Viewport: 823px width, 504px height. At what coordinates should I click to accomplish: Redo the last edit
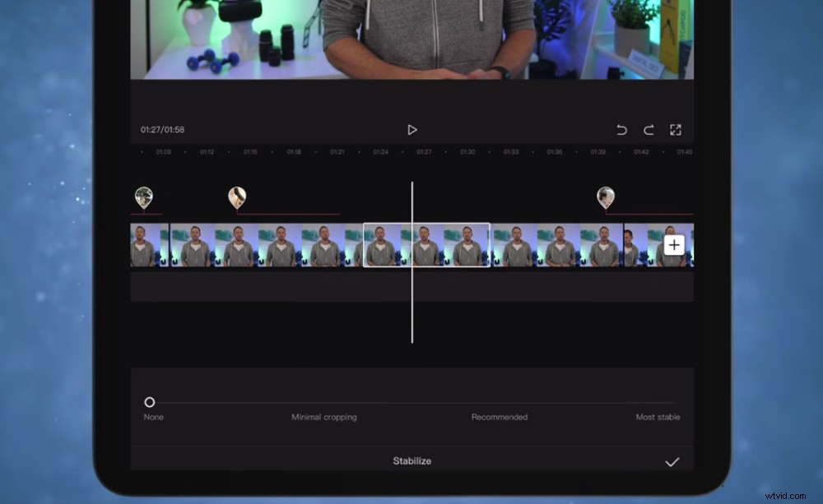click(x=649, y=129)
